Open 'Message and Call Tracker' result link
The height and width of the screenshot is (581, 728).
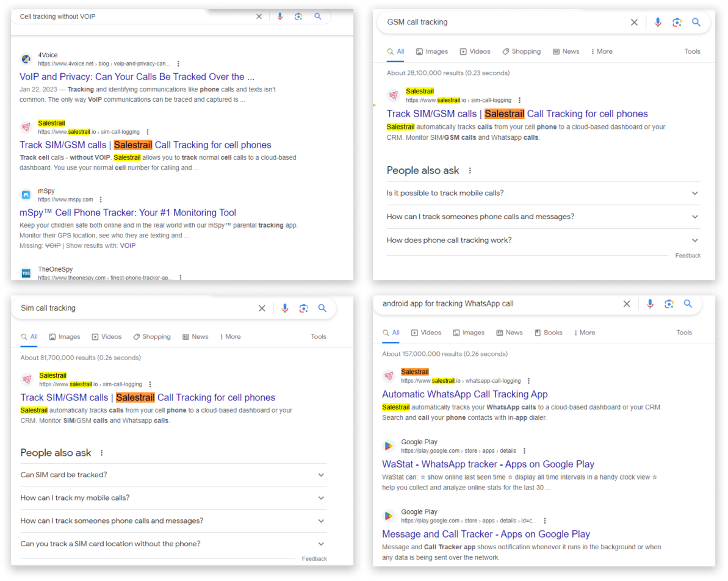486,534
